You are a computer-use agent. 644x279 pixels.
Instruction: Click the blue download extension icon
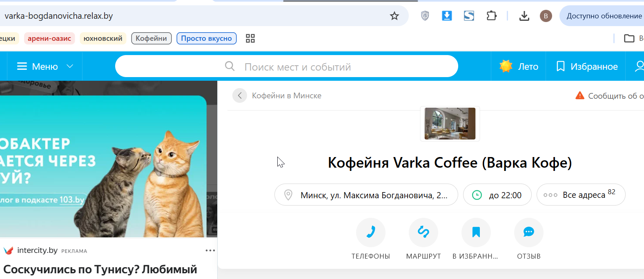447,16
